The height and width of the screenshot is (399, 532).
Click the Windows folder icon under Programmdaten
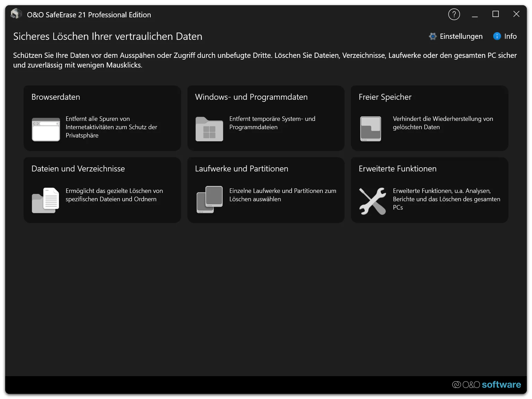point(209,129)
